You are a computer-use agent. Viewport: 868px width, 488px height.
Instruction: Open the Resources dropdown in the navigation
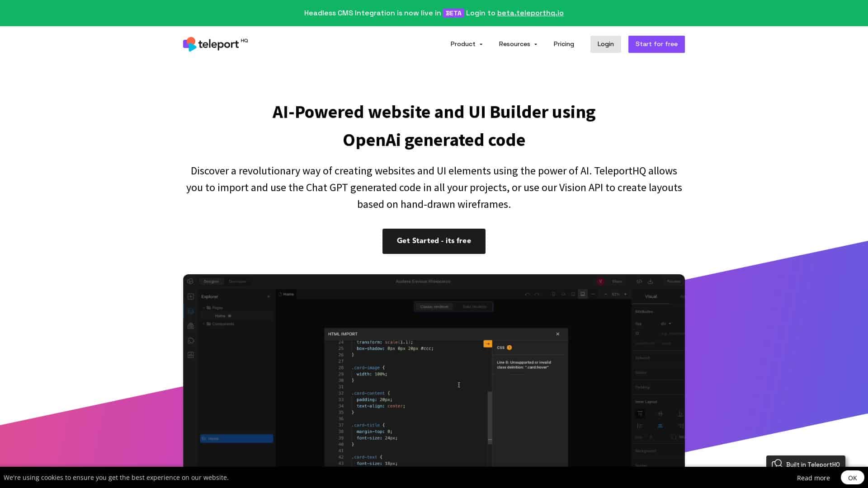(518, 44)
